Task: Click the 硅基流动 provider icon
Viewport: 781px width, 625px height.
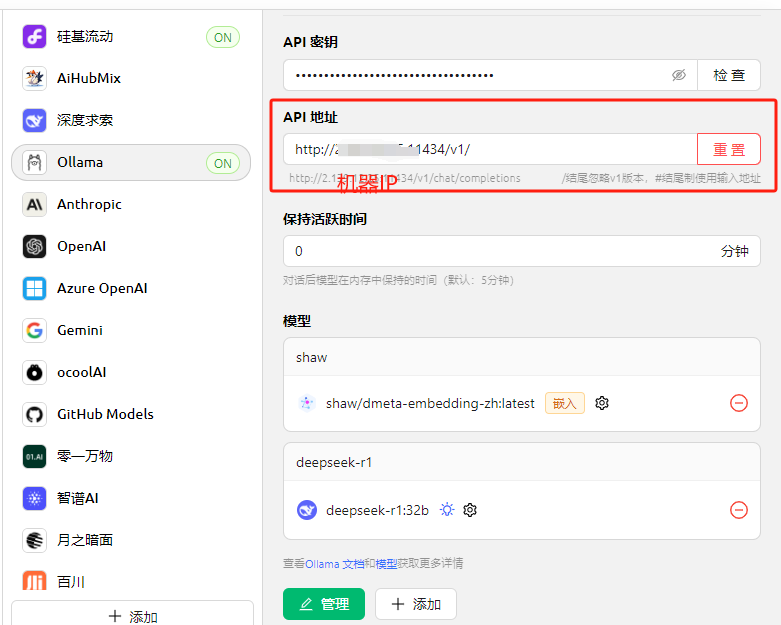Action: coord(34,37)
